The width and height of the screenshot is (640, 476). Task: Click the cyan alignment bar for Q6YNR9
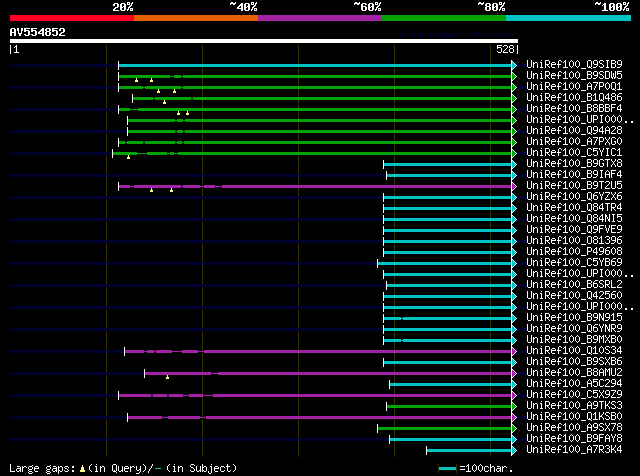click(x=447, y=329)
